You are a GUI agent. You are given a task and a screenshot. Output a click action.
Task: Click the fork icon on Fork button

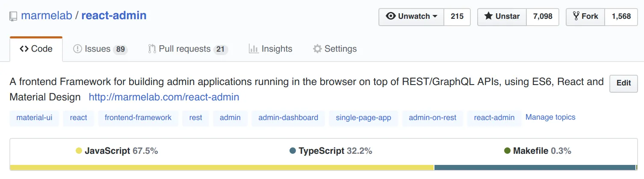pyautogui.click(x=576, y=16)
